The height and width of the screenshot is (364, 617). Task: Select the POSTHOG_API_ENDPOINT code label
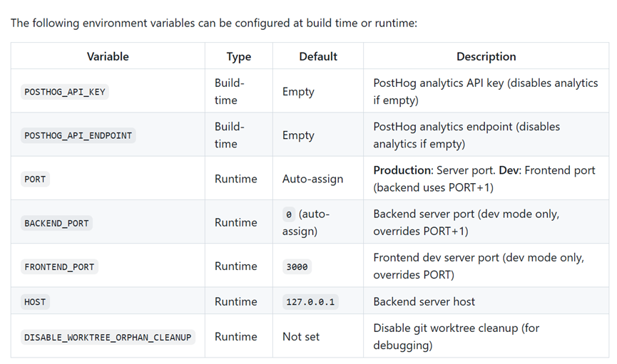(78, 135)
